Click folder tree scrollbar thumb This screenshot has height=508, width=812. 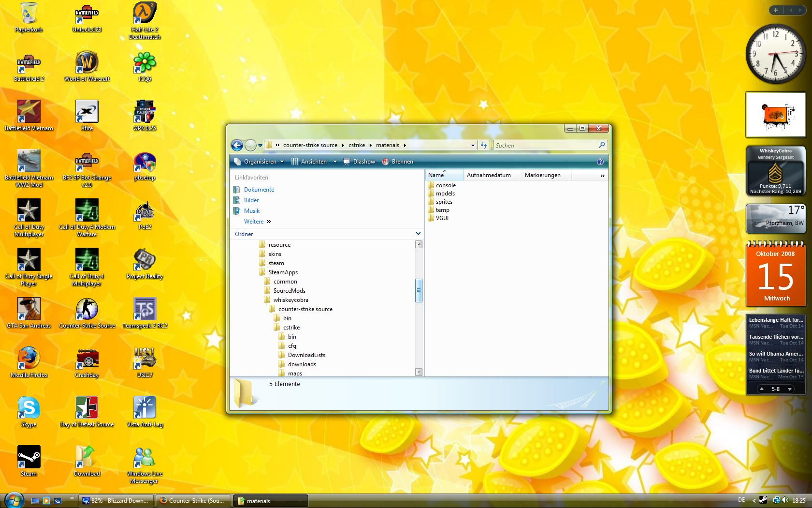pyautogui.click(x=419, y=290)
